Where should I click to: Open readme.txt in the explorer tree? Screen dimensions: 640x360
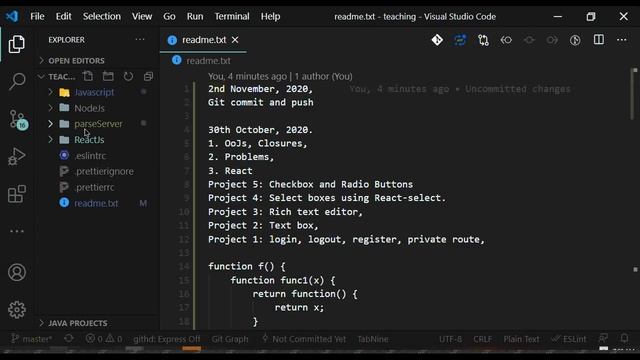[96, 203]
